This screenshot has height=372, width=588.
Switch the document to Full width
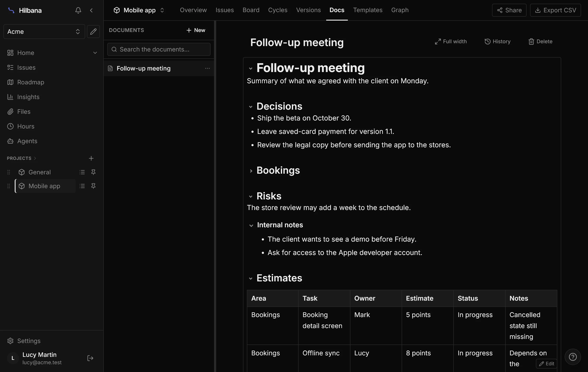tap(451, 42)
